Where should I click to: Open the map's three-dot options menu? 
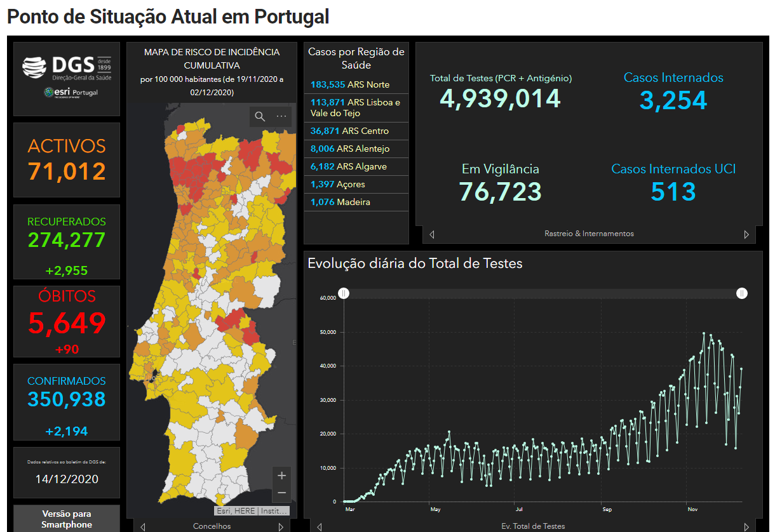coord(281,116)
